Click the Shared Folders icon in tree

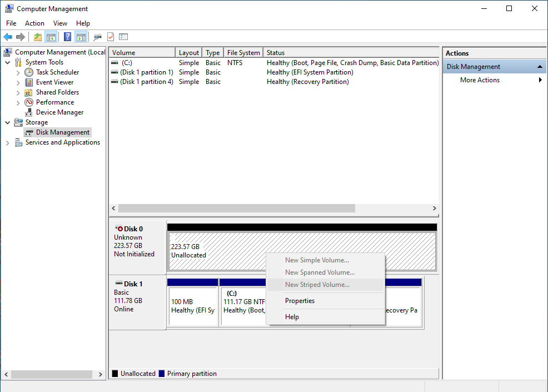pos(29,93)
